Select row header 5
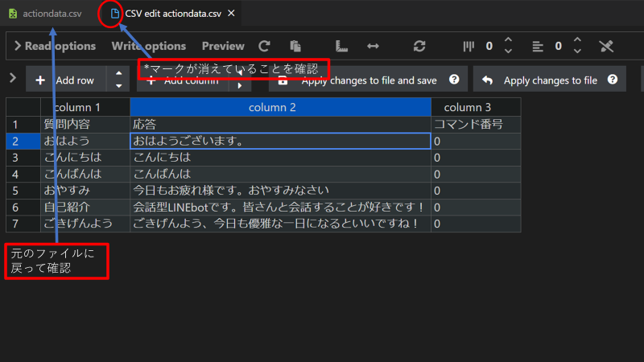The height and width of the screenshot is (362, 644). click(x=23, y=191)
